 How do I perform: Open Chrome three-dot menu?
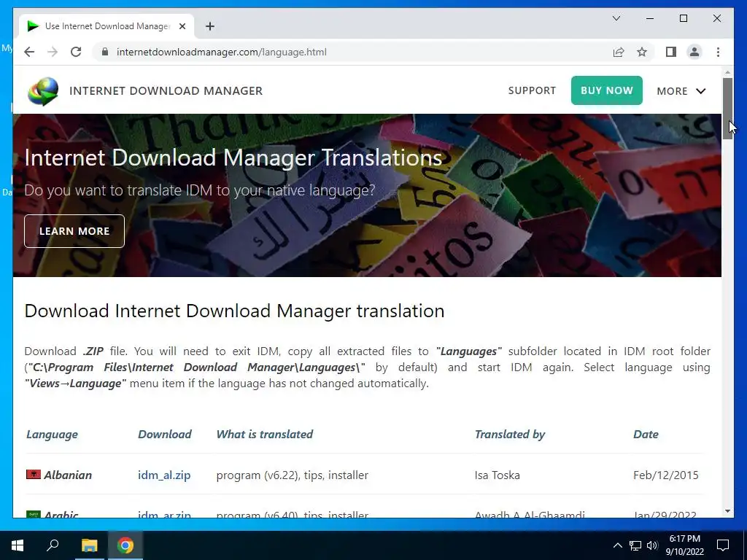[x=718, y=52]
